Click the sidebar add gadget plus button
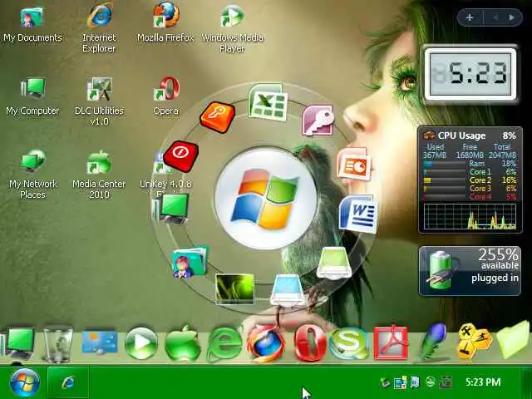The height and width of the screenshot is (399, 532). pos(470,17)
